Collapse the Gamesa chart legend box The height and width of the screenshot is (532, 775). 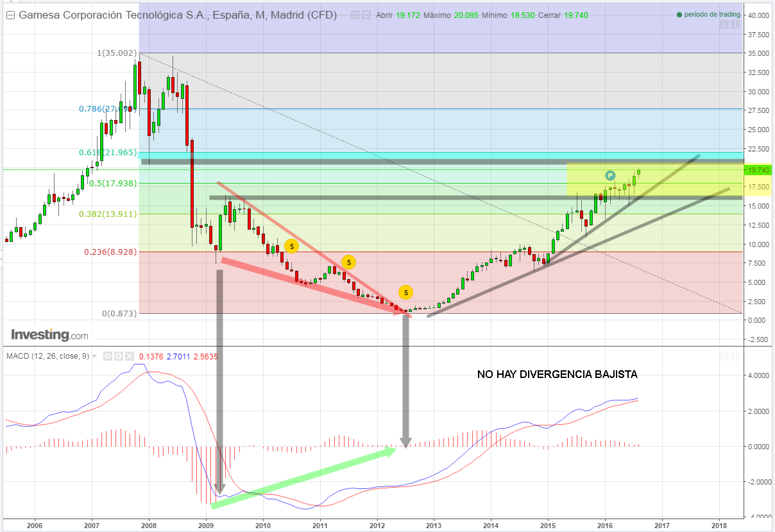(x=11, y=15)
